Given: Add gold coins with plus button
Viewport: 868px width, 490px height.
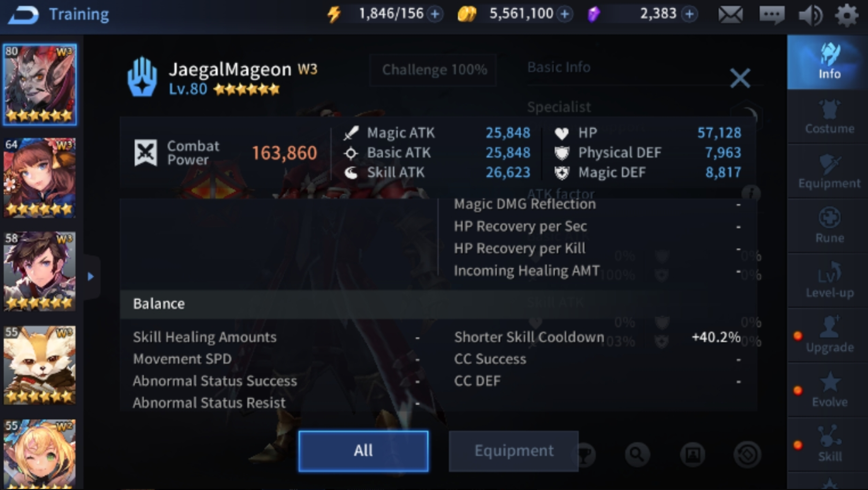Looking at the screenshot, I should coord(565,14).
